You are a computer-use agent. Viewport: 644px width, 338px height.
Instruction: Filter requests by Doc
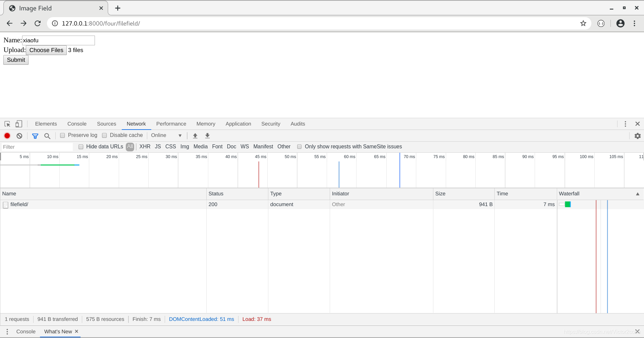tap(231, 147)
